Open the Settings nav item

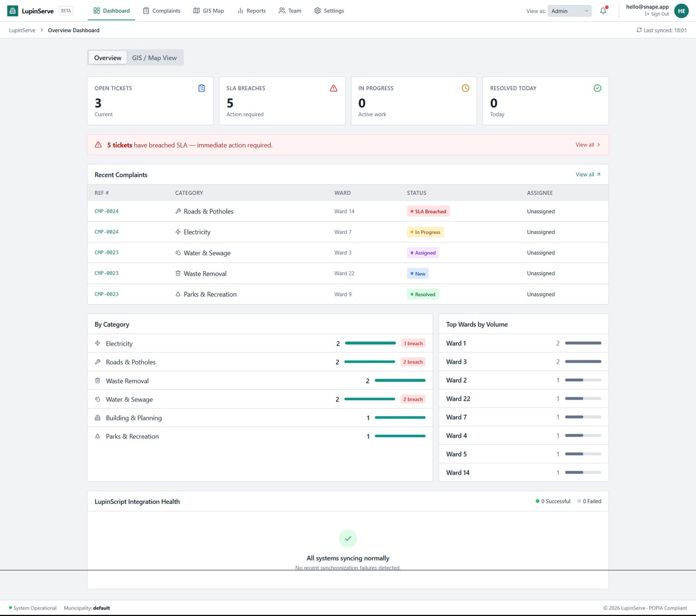329,10
